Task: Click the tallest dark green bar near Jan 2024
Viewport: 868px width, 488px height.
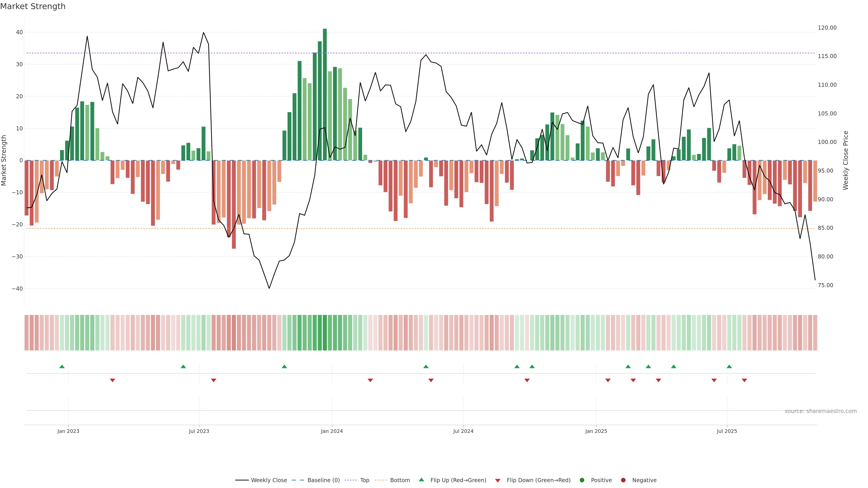Action: tap(325, 94)
